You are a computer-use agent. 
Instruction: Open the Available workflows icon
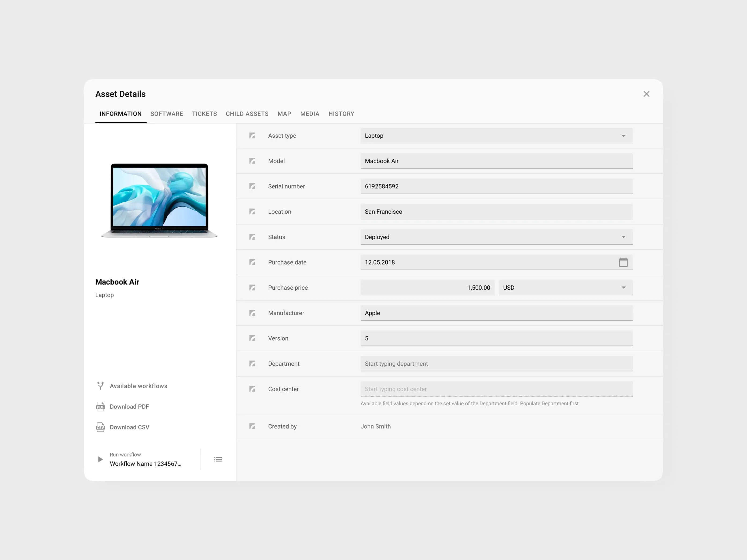click(100, 386)
